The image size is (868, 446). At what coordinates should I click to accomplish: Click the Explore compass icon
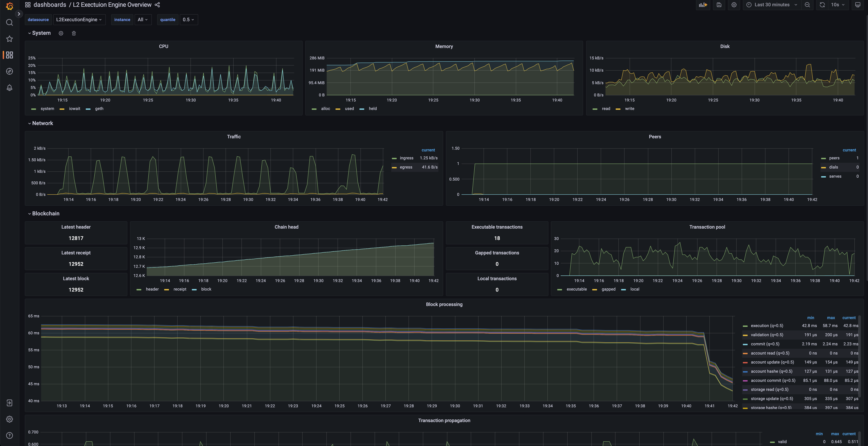(10, 71)
